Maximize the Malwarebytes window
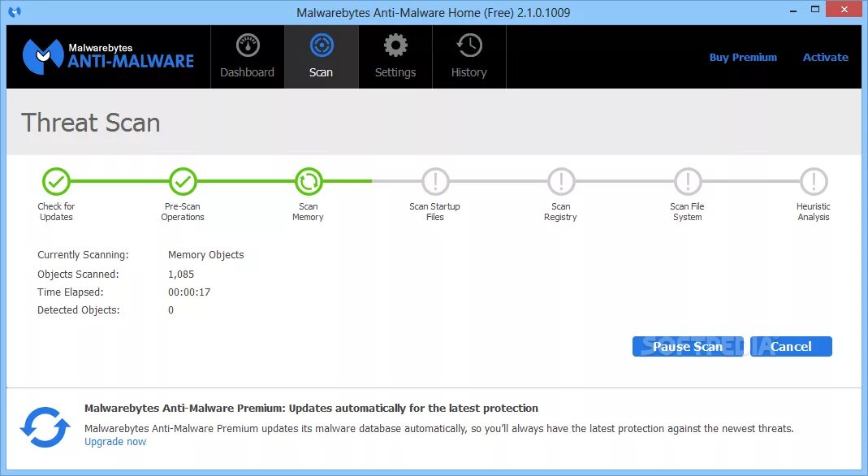Screen dimensions: 868x476 (815, 10)
